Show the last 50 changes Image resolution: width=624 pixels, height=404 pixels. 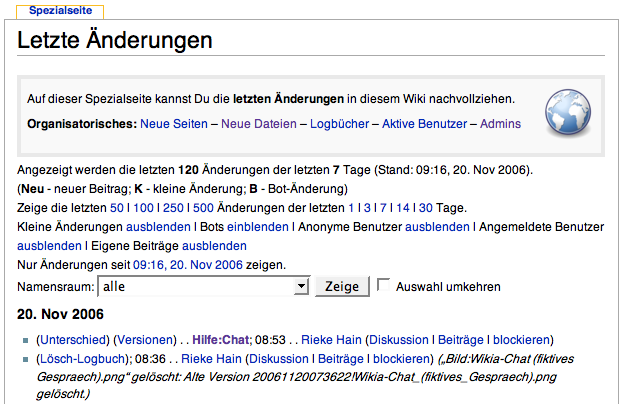click(x=117, y=208)
